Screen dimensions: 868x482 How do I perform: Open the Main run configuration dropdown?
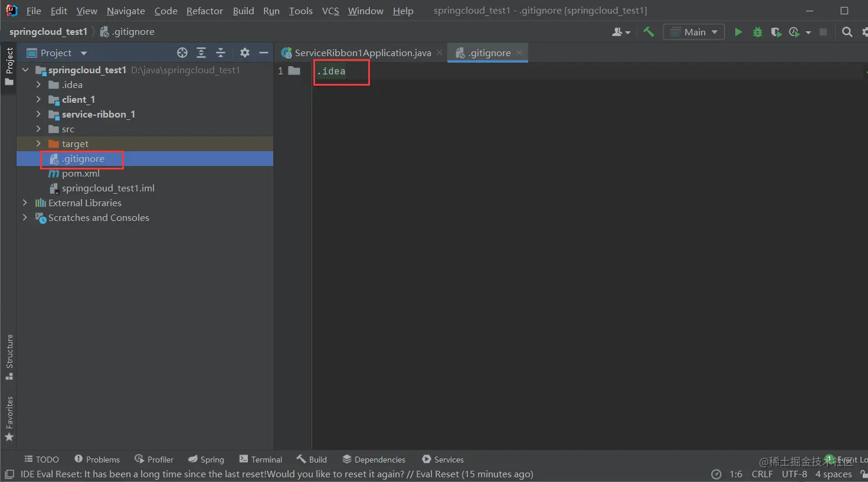pos(693,32)
